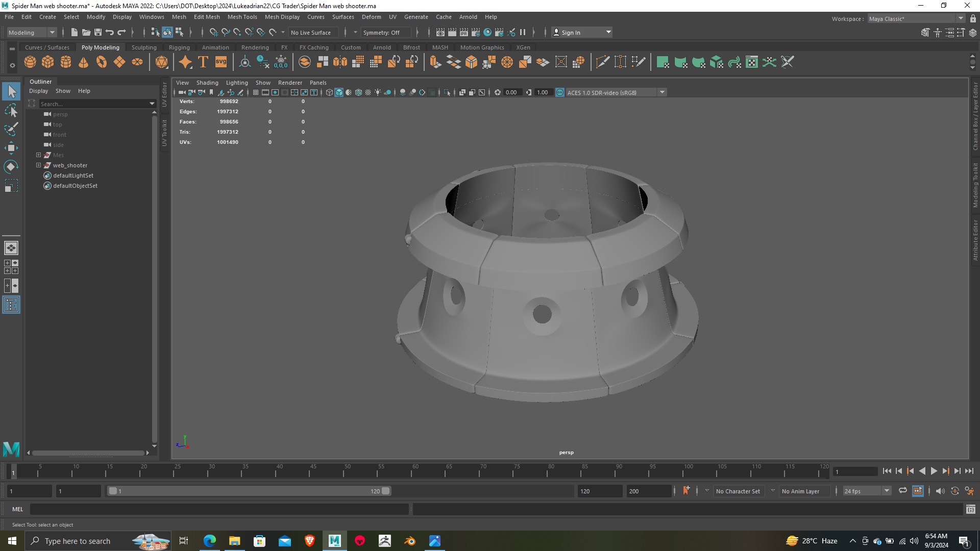Create a polygon cone from the shelf
Screen dimensions: 980x551
pos(84,62)
